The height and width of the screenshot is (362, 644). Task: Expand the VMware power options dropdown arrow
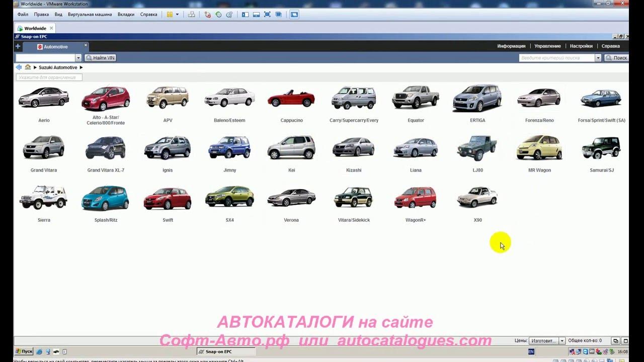[177, 15]
